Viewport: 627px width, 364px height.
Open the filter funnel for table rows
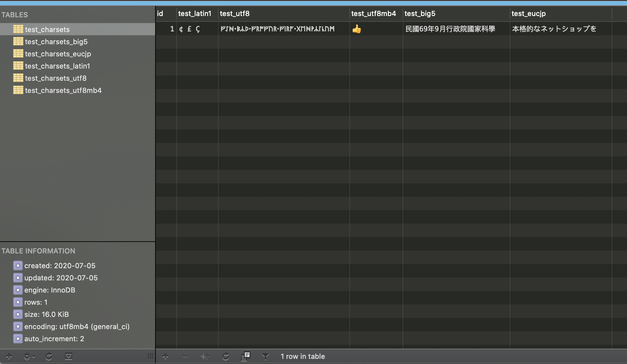click(x=265, y=356)
